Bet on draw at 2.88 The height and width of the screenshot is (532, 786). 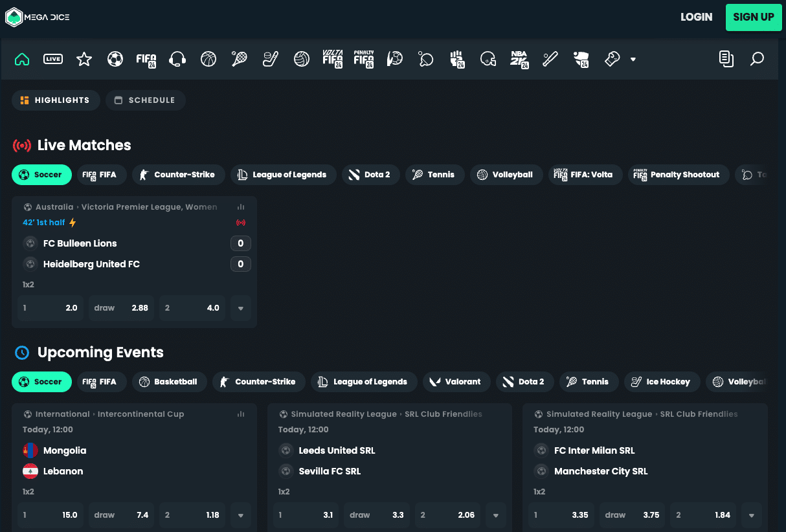pyautogui.click(x=122, y=308)
